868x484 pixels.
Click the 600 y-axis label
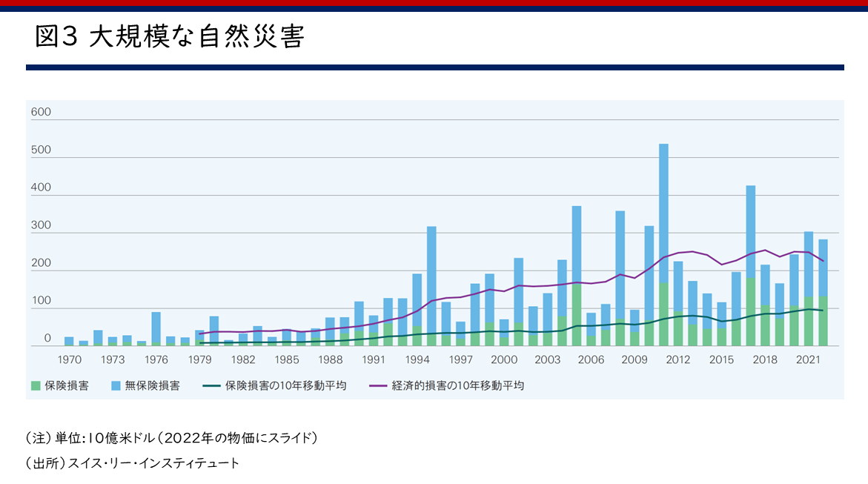pos(41,113)
